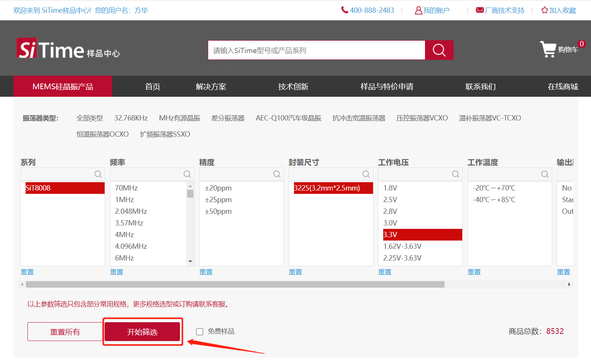Click the search icon in 系列 filter
Image resolution: width=591 pixels, height=364 pixels.
pyautogui.click(x=98, y=174)
